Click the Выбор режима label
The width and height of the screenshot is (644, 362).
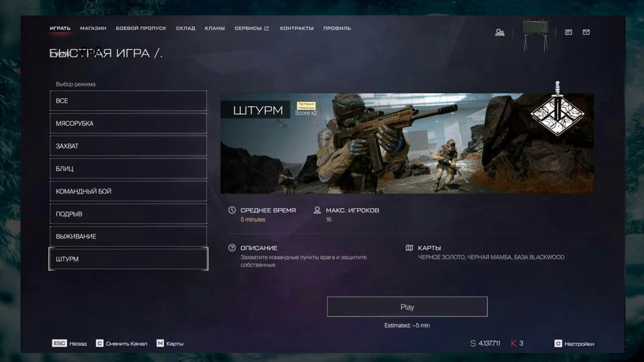pos(75,84)
